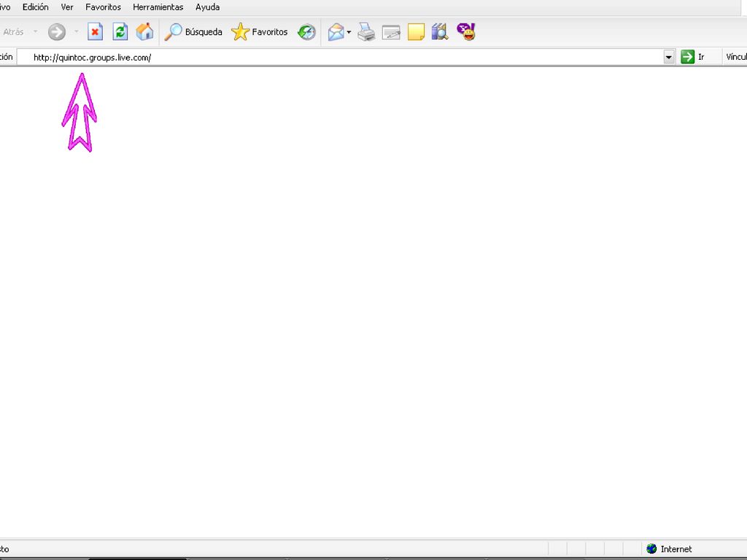The image size is (747, 560).
Task: Launch the Yahoo Messenger icon
Action: pos(466,32)
